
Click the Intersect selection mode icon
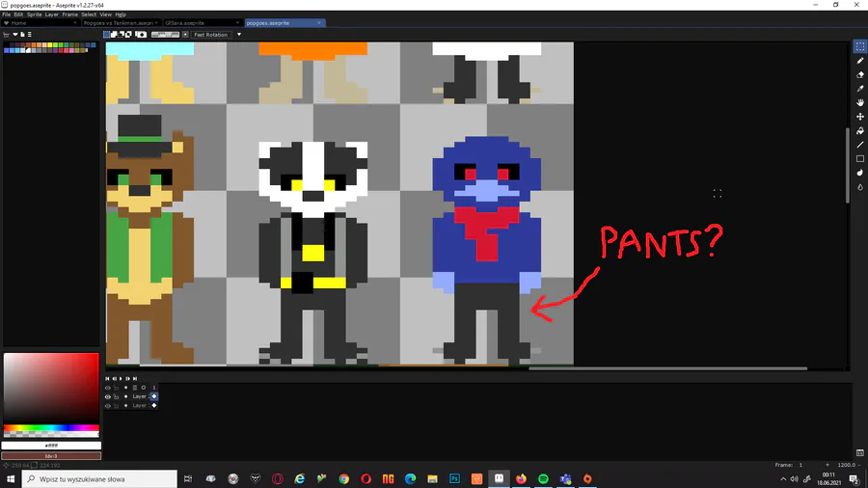point(128,35)
